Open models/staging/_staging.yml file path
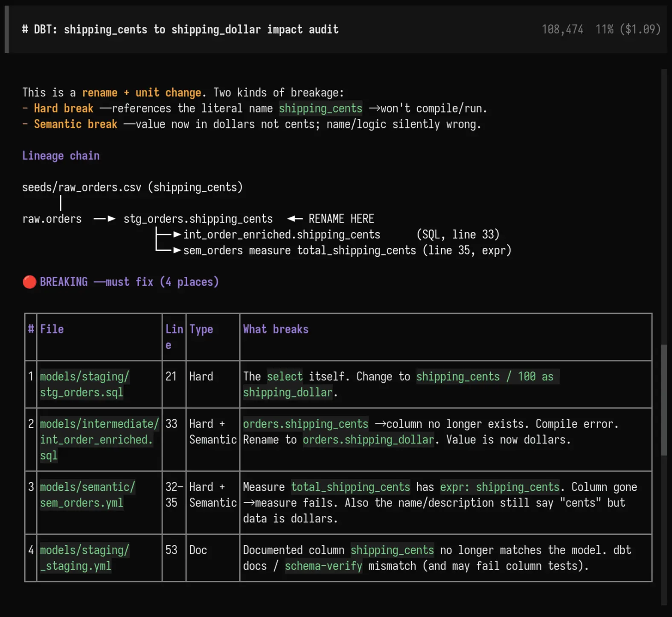Viewport: 672px width, 617px height. click(84, 558)
